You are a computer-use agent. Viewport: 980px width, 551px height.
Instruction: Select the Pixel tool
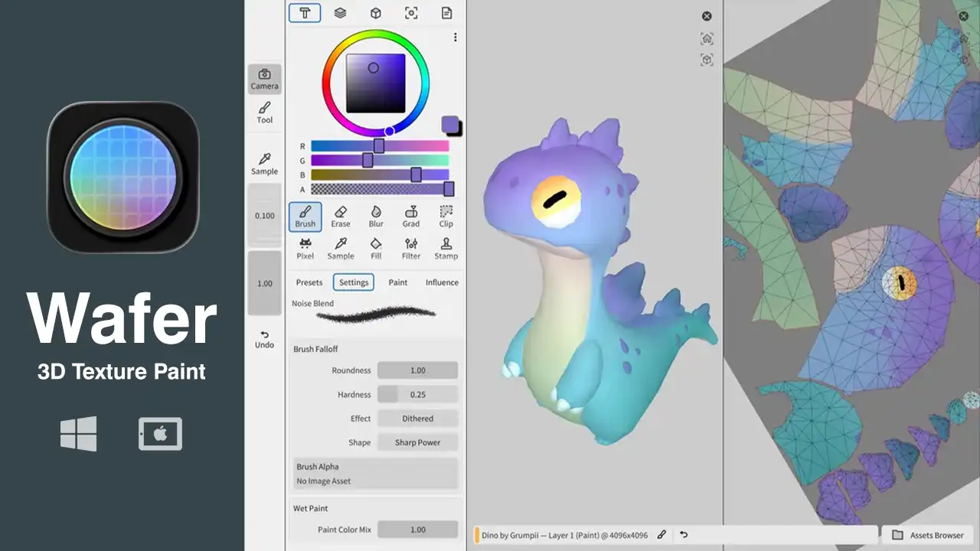[305, 249]
